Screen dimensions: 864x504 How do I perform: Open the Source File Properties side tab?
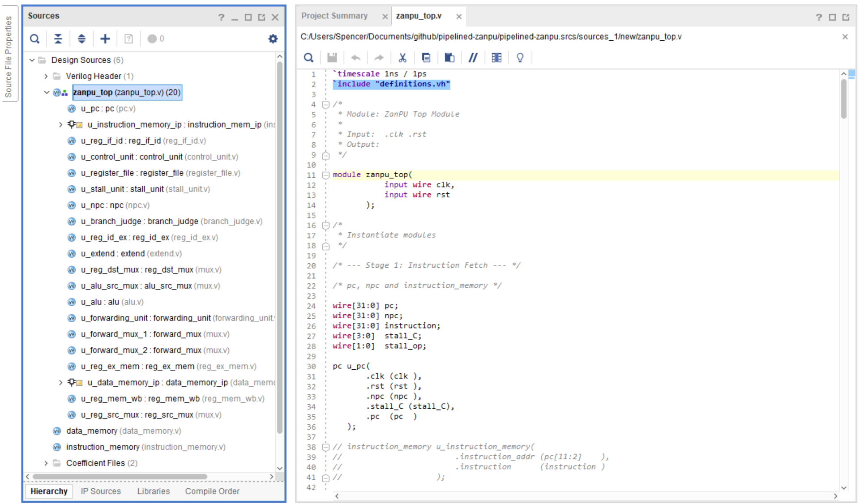[x=9, y=56]
